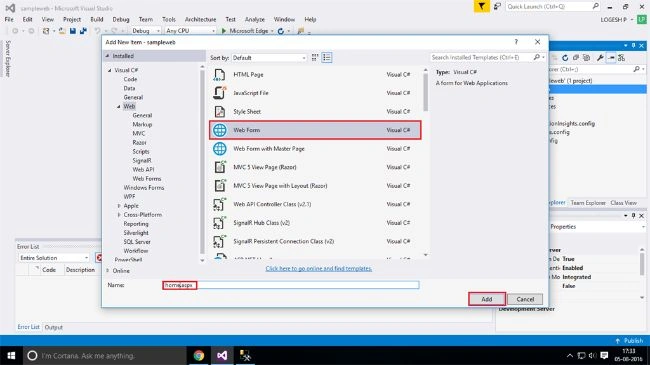650x365 pixels.
Task: Open Action Center notifications icon
Action: coord(604,355)
